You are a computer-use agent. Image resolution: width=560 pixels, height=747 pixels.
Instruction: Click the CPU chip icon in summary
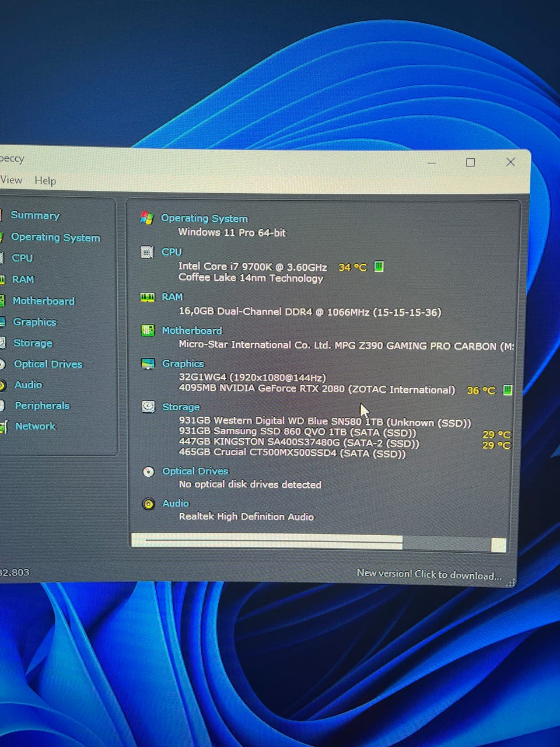click(x=148, y=252)
